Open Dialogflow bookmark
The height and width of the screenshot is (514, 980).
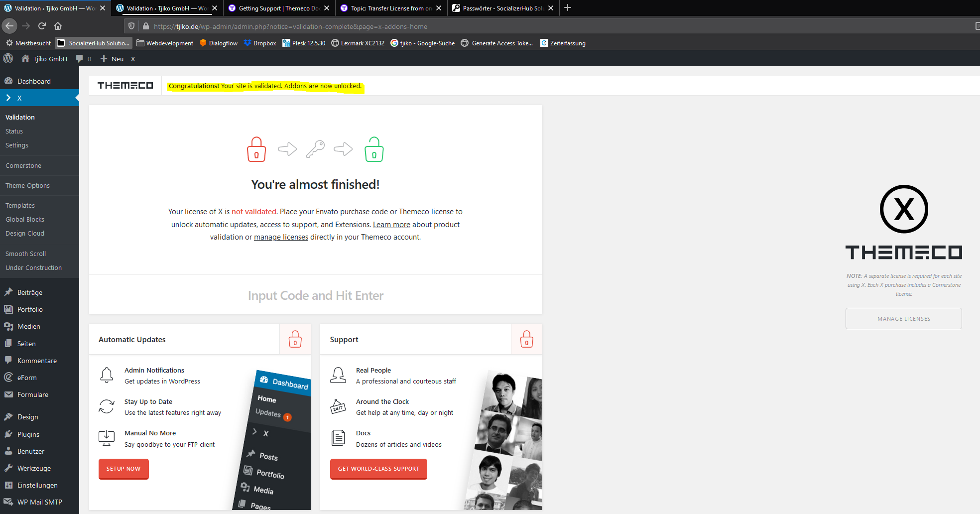pyautogui.click(x=219, y=43)
